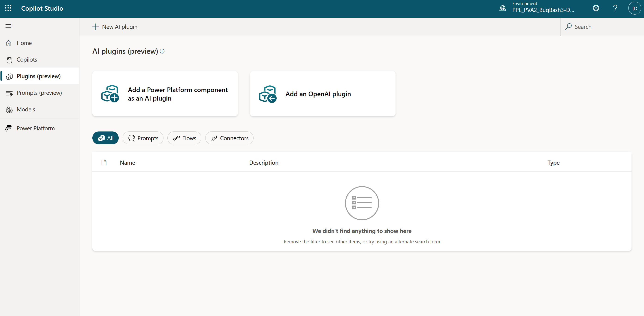The height and width of the screenshot is (316, 644).
Task: Sort by Type column header
Action: tap(553, 163)
